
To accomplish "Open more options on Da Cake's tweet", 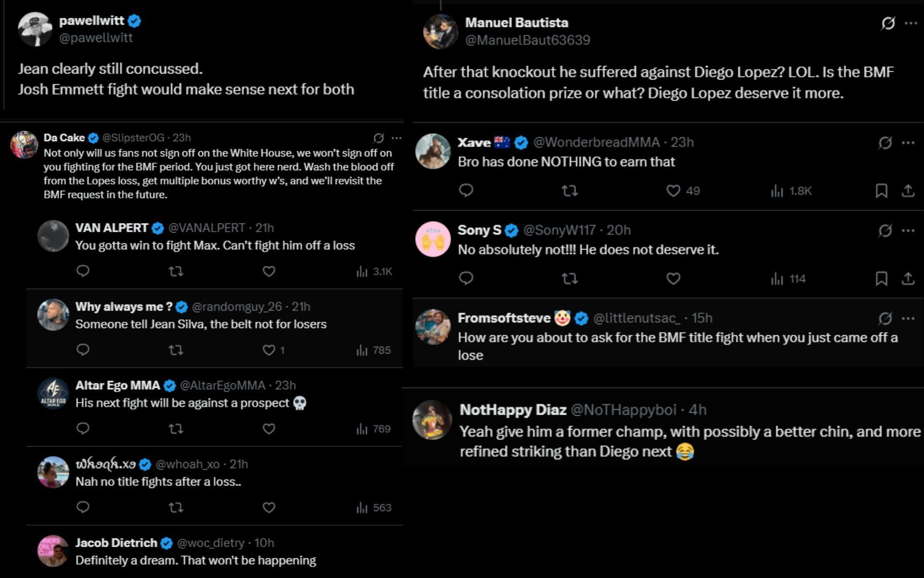I will tap(397, 138).
